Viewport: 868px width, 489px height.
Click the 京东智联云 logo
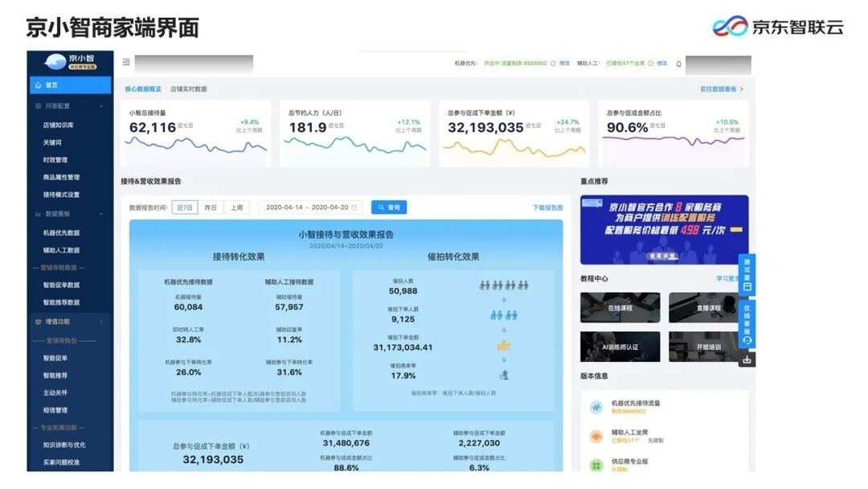[778, 27]
